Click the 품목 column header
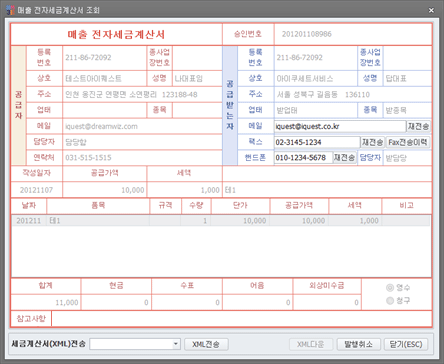This screenshot has width=444, height=364. point(98,206)
